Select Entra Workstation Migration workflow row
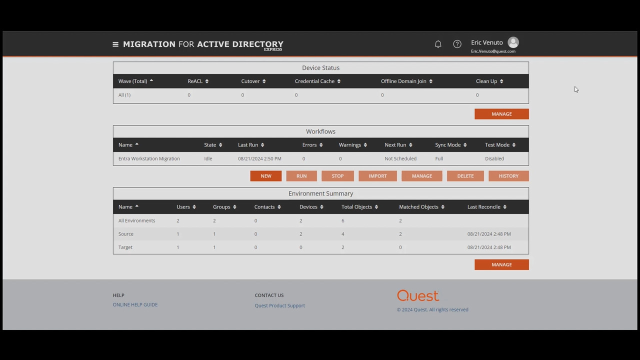Screen dimensions: 640x360 (x=321, y=158)
